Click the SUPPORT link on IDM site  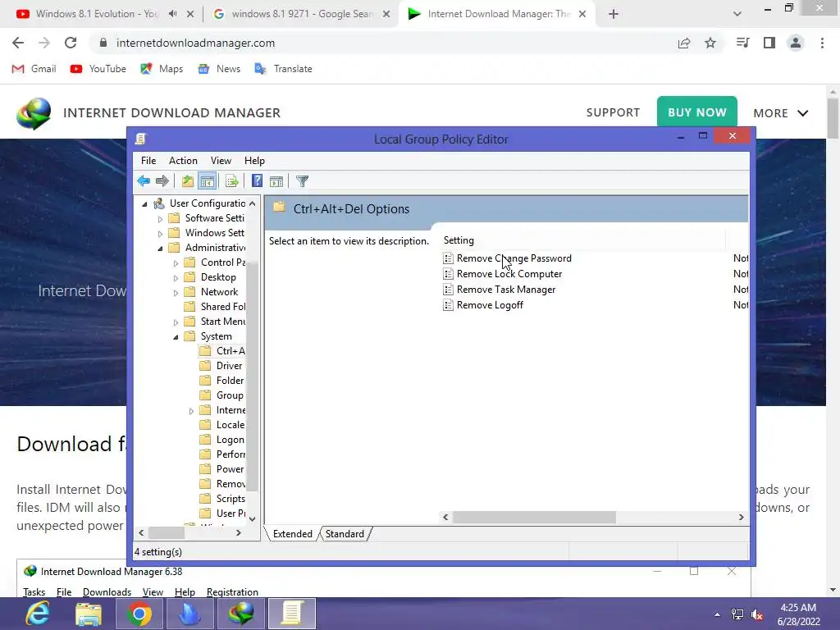(x=613, y=112)
